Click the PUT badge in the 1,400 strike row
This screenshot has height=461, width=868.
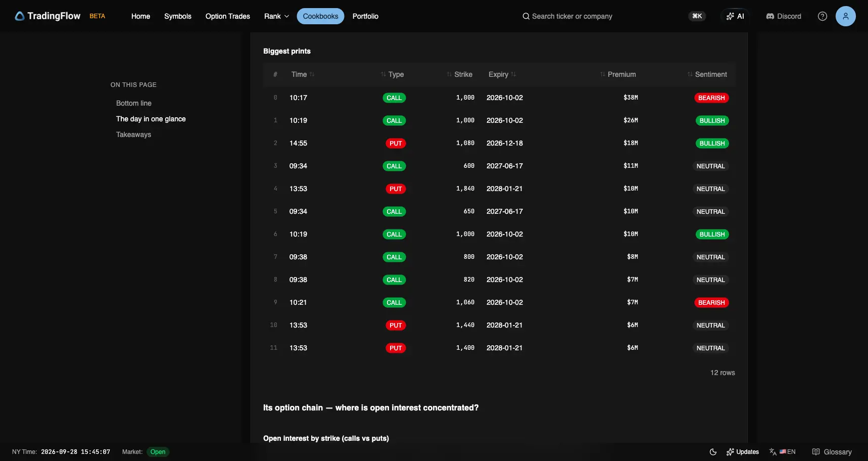point(396,348)
